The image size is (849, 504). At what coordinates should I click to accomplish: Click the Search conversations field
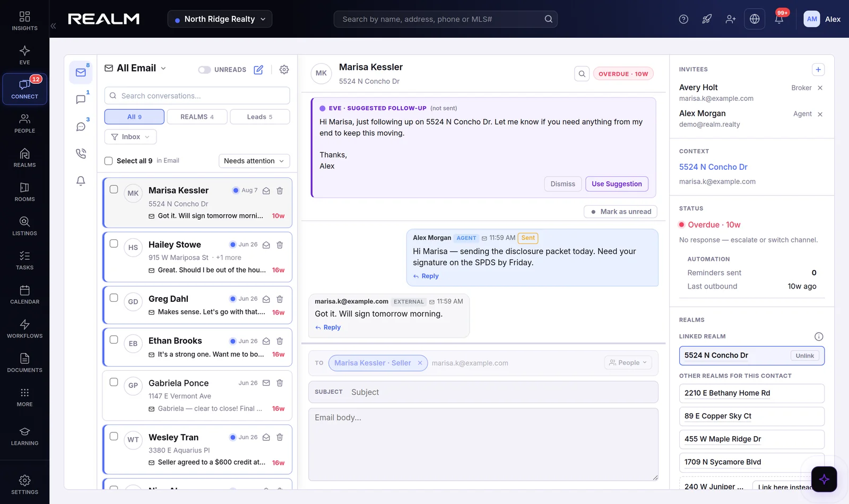[197, 96]
